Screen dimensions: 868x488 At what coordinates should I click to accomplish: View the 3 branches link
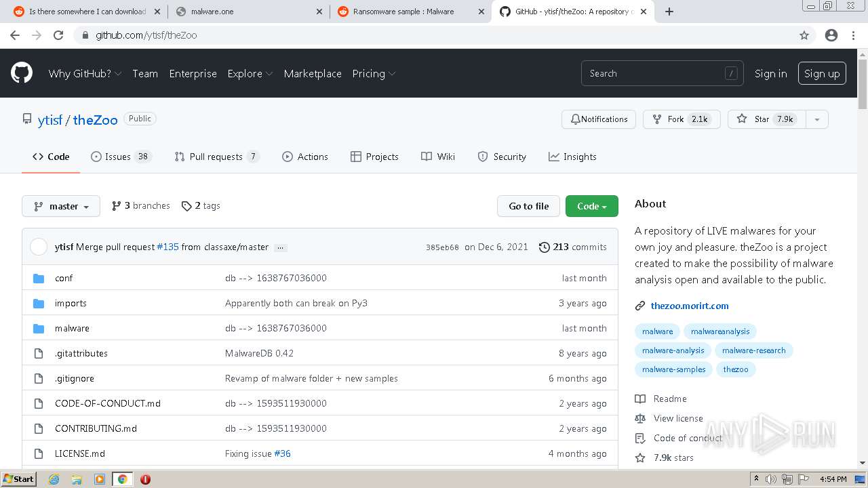[141, 205]
